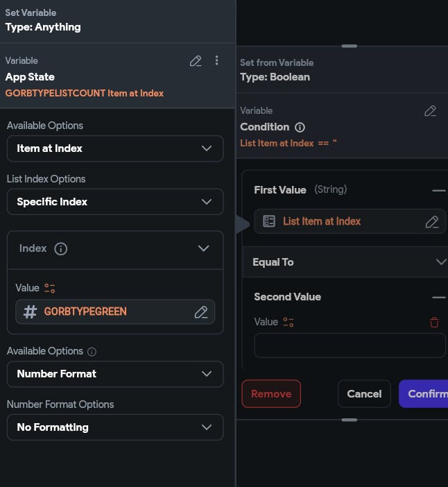Open the Item at Index dropdown

(115, 148)
